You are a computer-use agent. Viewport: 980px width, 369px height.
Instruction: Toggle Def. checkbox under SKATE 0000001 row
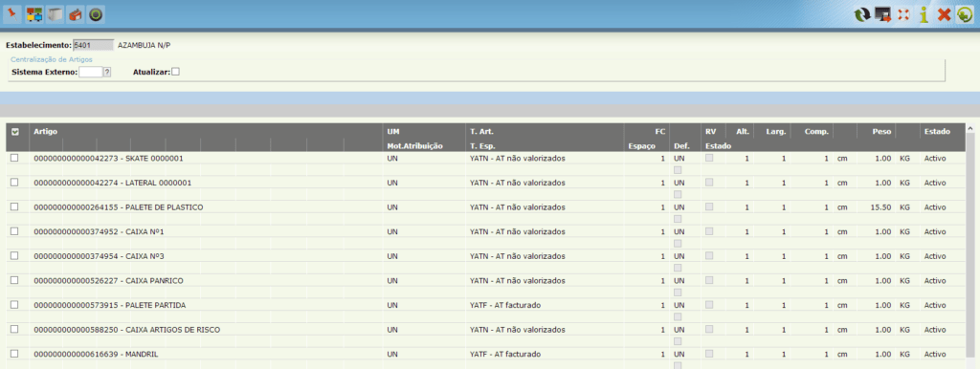678,170
